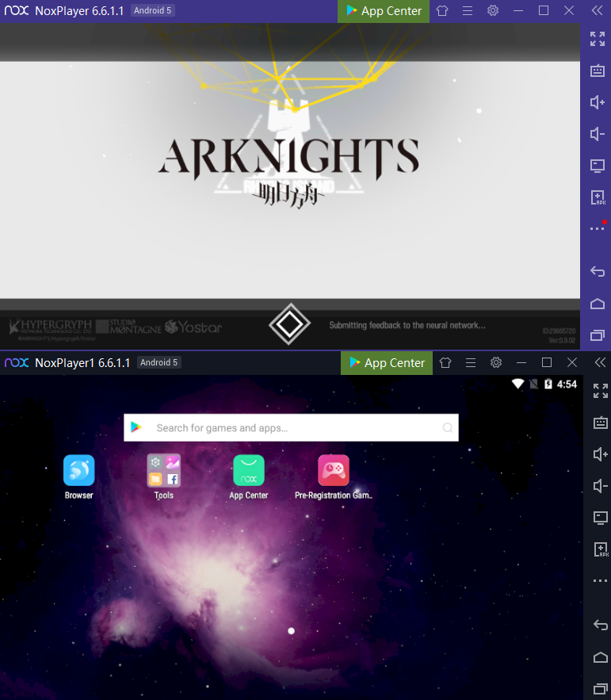Click screen icon in top NoxPlayer sidebar

(598, 166)
